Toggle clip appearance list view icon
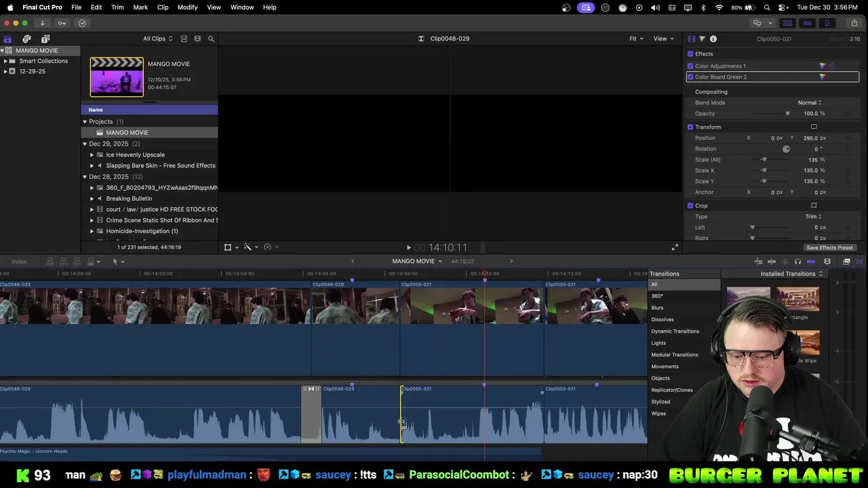Viewport: 868px width, 488px height. click(184, 39)
